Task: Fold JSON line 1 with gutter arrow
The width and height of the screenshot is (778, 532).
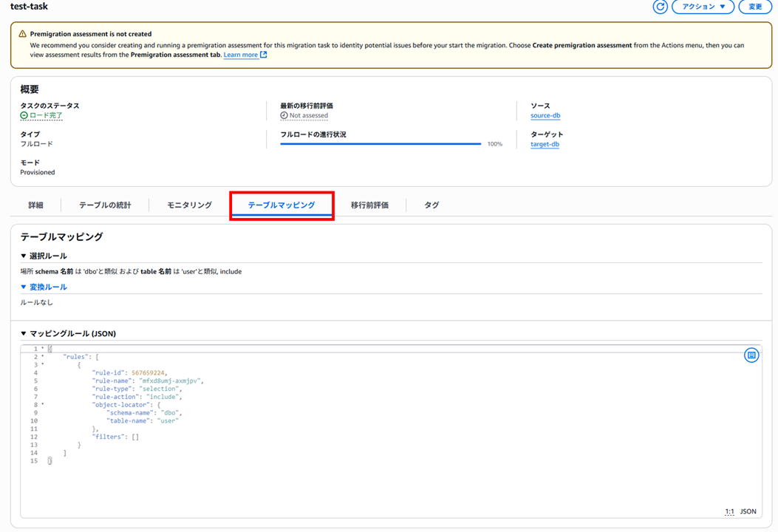Action: pos(43,349)
